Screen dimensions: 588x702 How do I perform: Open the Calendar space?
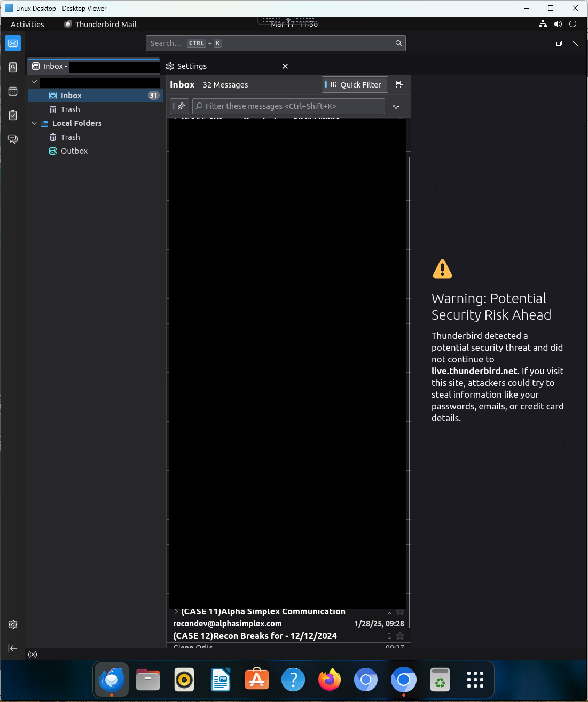click(13, 91)
